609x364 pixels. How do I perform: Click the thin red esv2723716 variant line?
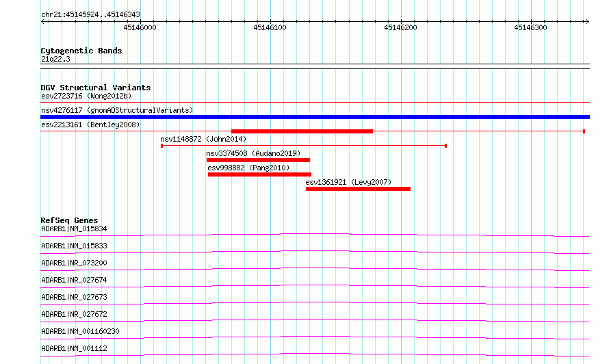point(315,103)
